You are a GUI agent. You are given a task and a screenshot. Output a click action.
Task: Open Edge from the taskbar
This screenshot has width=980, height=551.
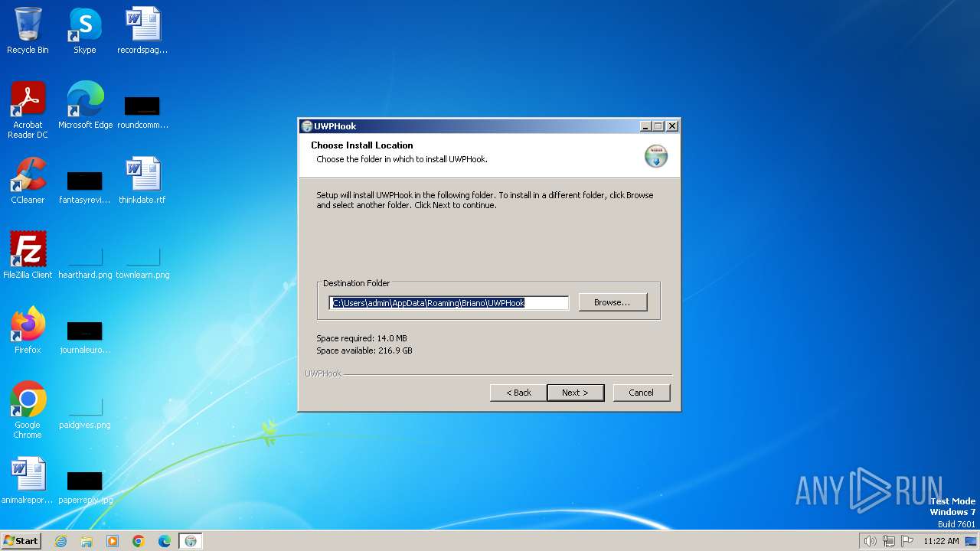tap(165, 541)
